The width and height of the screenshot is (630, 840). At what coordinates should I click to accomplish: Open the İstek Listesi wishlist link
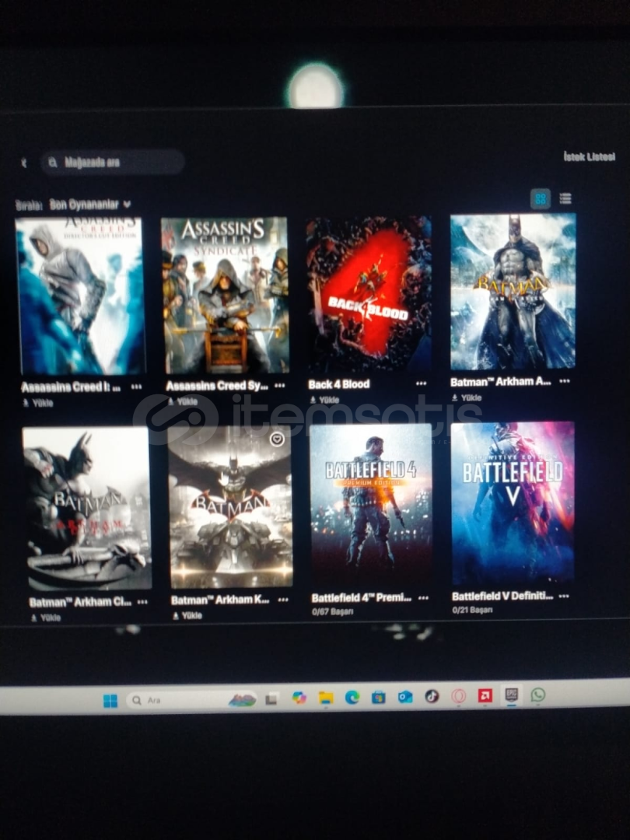(590, 156)
